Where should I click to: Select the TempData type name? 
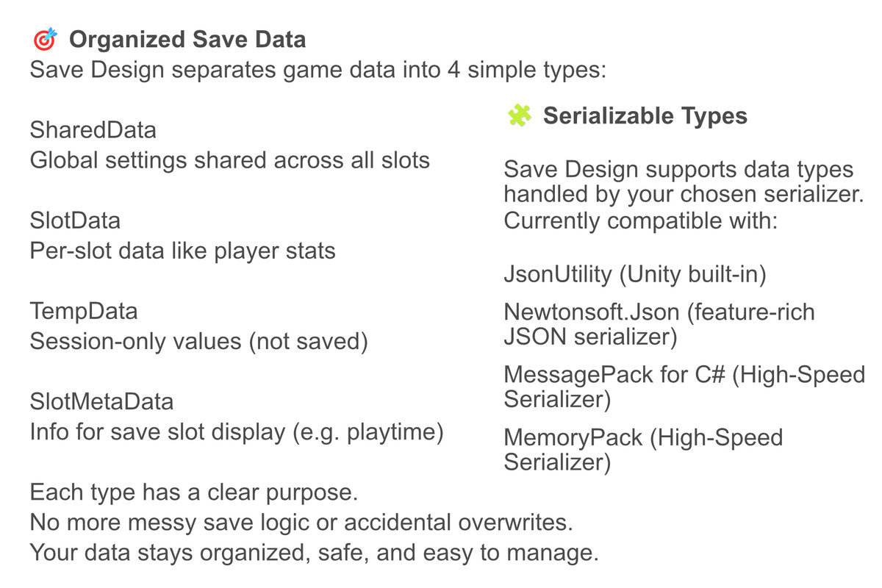83,311
